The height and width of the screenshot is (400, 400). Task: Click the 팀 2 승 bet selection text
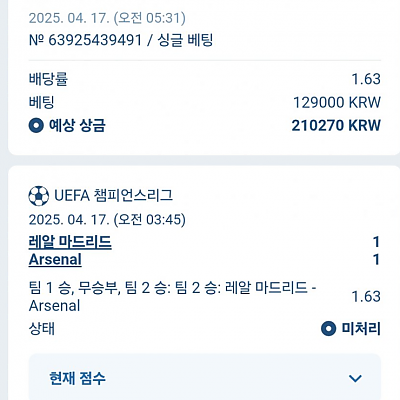[172, 296]
